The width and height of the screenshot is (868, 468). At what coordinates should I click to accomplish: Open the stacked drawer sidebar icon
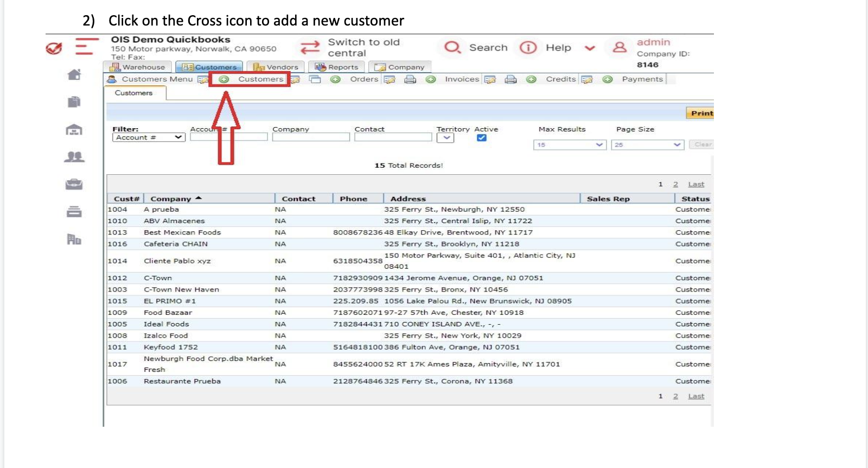click(x=74, y=212)
